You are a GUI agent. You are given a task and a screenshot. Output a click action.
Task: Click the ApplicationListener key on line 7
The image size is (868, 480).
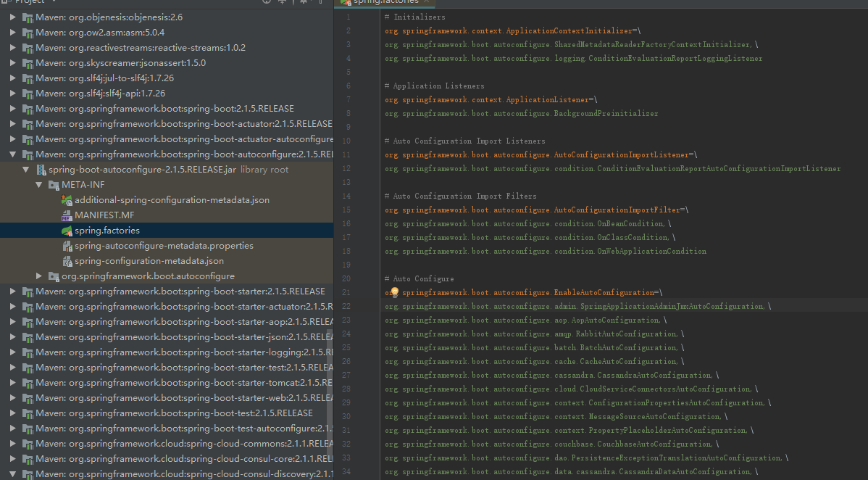pos(491,100)
